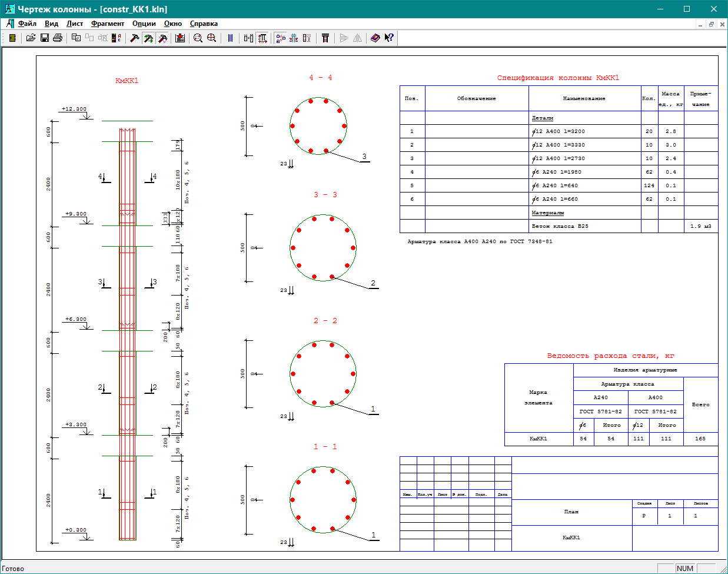Save drawing with the floppy disk icon
Image resolution: width=728 pixels, height=574 pixels.
pyautogui.click(x=45, y=38)
